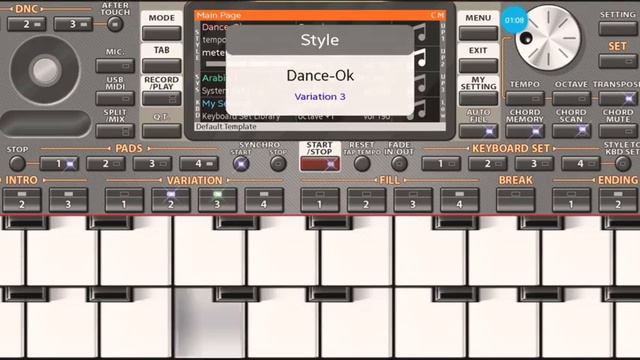Viewport: 640px width, 360px height.
Task: Toggle the RECORD/PLAY button
Action: (162, 98)
